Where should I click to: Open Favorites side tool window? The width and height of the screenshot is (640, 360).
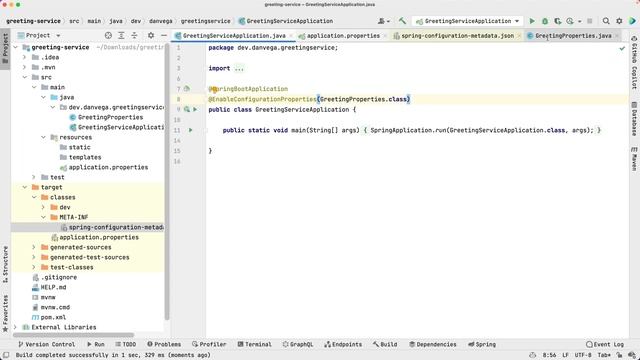(x=5, y=313)
